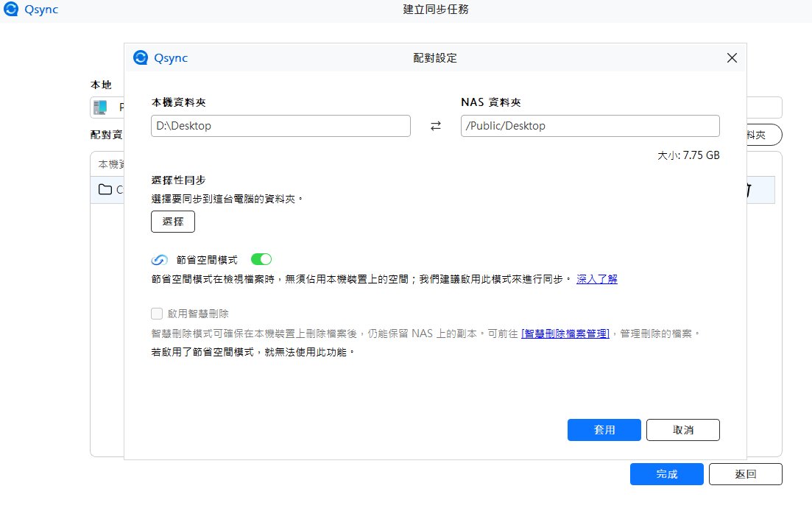This screenshot has height=508, width=812.
Task: Open the 深入了解 link
Action: point(596,279)
